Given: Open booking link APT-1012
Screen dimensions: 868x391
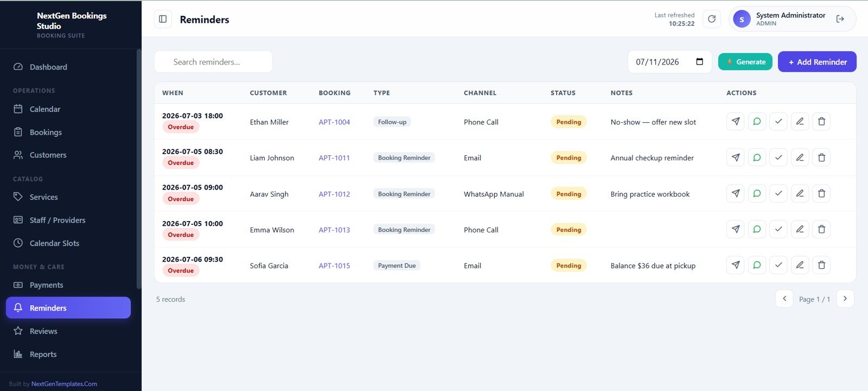Looking at the screenshot, I should tap(334, 194).
